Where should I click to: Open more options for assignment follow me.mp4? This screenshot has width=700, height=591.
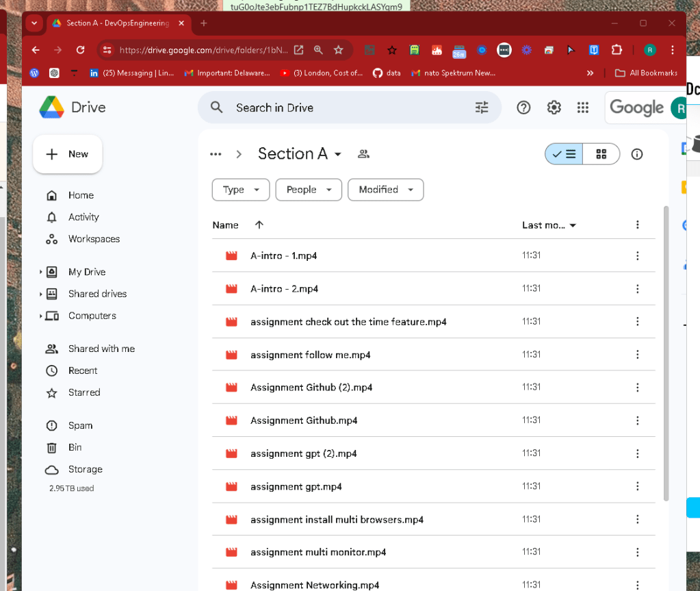(x=637, y=354)
